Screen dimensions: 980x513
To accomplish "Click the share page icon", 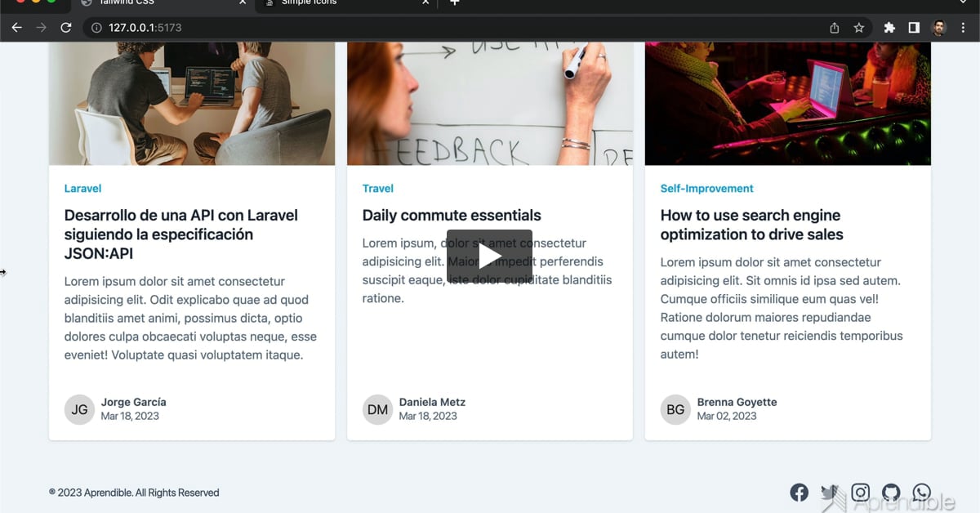I will [834, 28].
